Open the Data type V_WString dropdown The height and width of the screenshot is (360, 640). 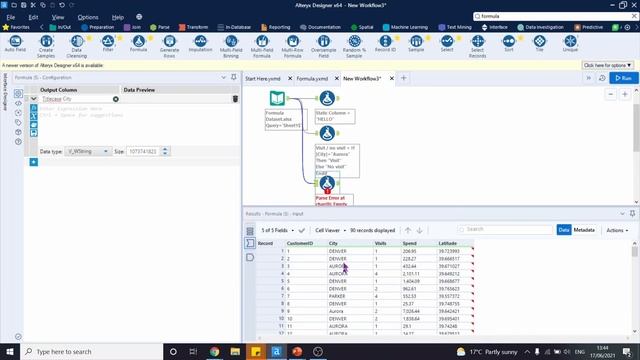tap(87, 151)
